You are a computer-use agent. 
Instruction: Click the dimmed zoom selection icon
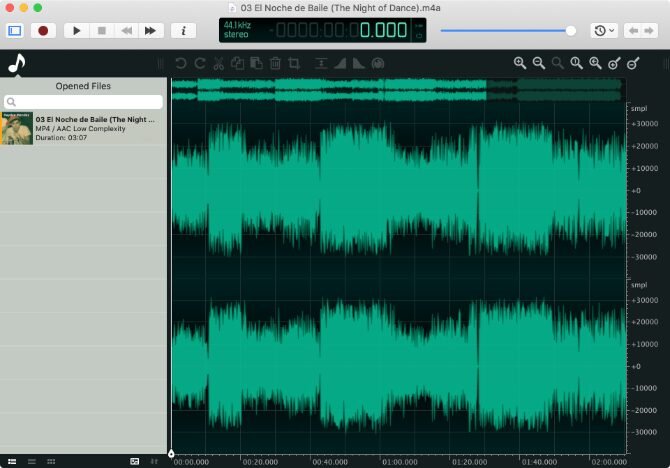click(558, 63)
